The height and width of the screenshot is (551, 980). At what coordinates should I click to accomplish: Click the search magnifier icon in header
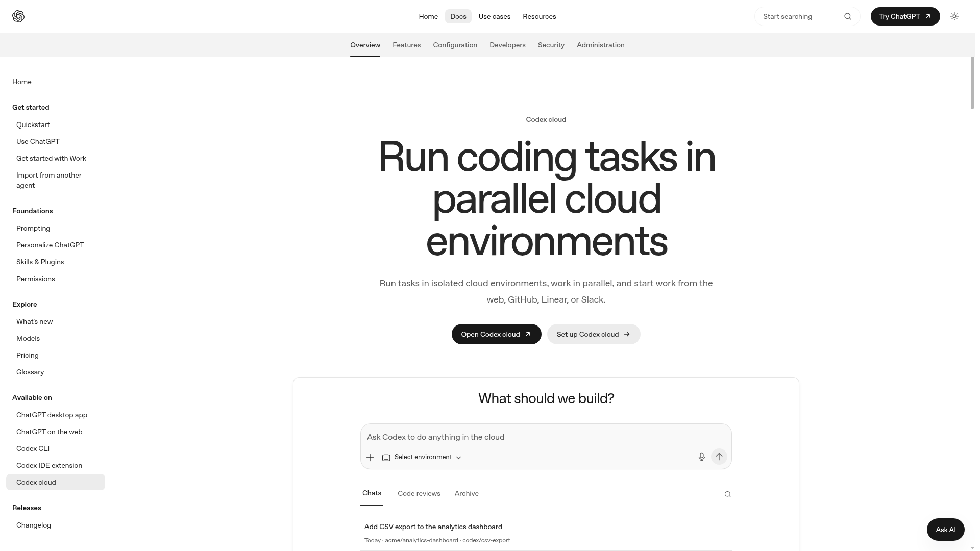click(x=848, y=16)
